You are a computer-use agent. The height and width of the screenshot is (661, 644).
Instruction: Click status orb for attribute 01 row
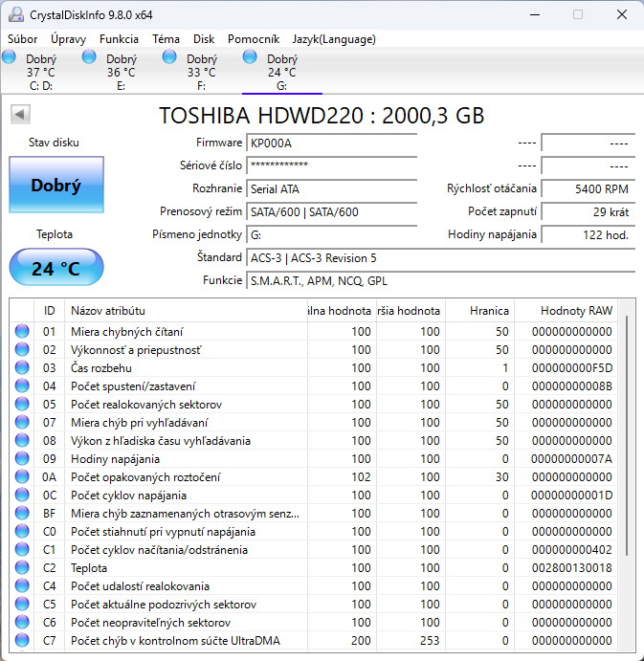click(x=22, y=332)
